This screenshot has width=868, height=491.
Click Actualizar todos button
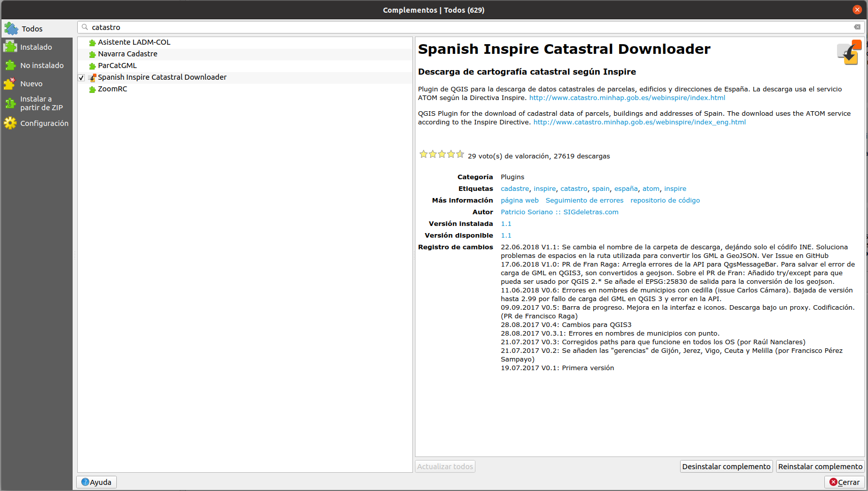point(445,466)
